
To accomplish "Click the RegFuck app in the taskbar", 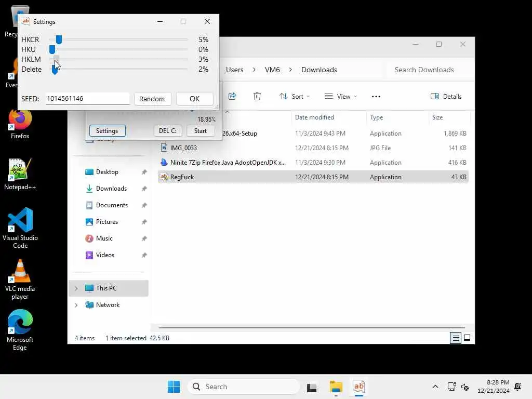I will [x=359, y=387].
